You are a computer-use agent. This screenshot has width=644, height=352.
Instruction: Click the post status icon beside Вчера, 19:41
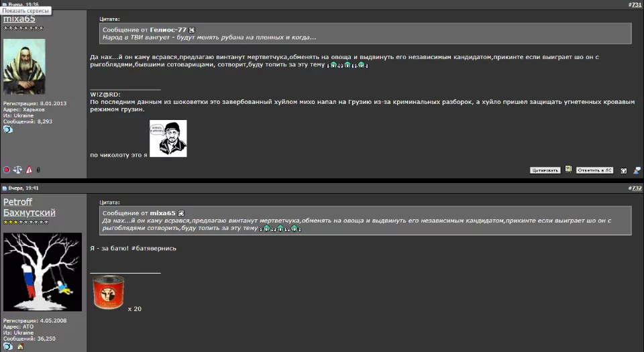5,188
